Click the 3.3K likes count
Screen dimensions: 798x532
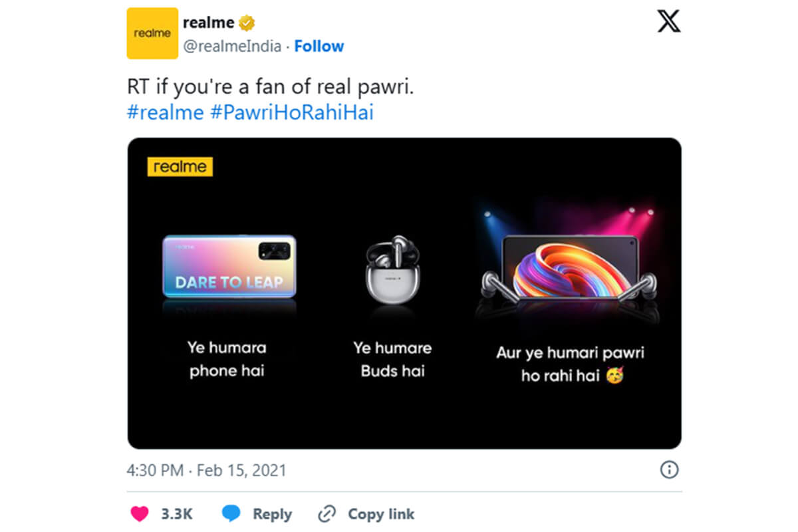click(176, 514)
